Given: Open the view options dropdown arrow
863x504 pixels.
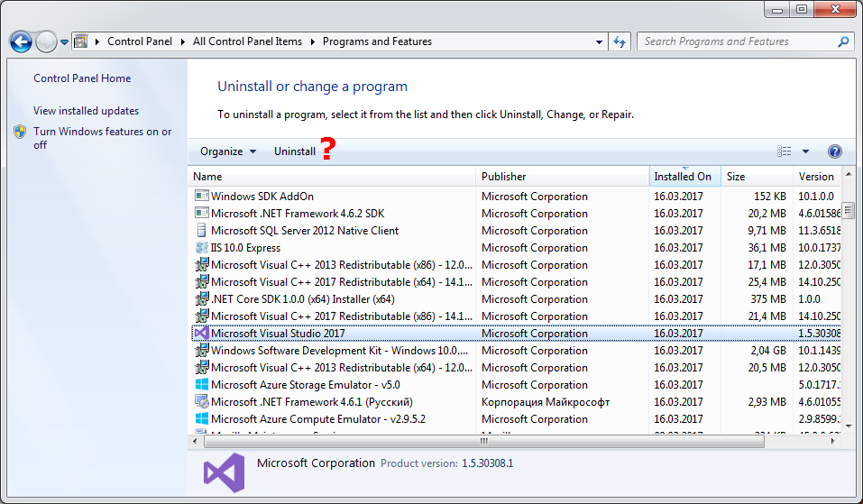Looking at the screenshot, I should pos(805,151).
